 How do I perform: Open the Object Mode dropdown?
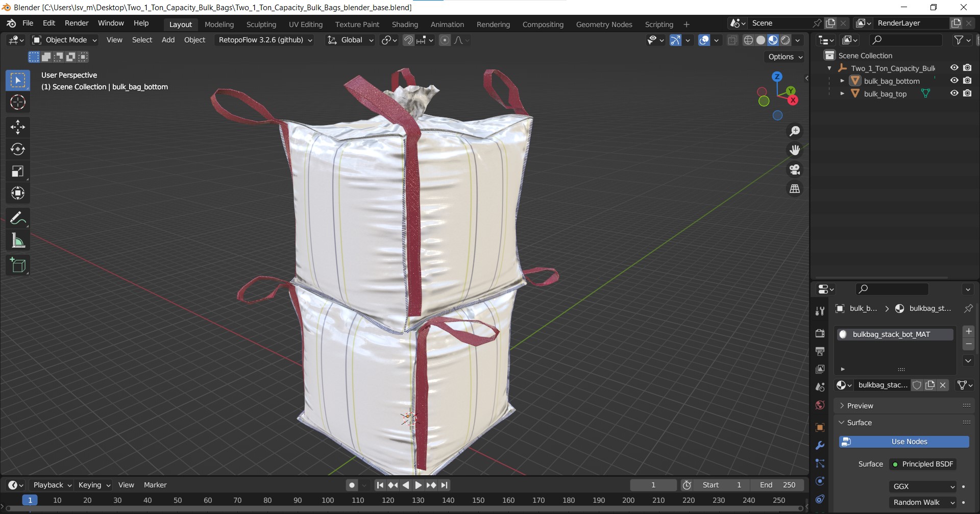[x=64, y=40]
